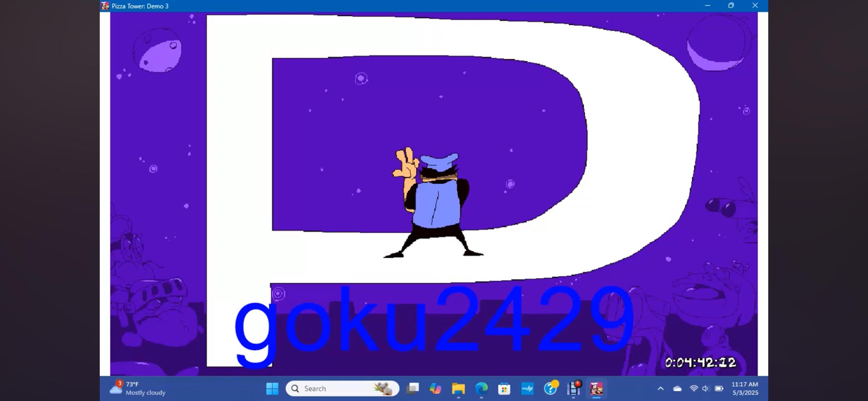Open Microsoft Edge from the taskbar
Image resolution: width=868 pixels, height=401 pixels.
tap(481, 388)
